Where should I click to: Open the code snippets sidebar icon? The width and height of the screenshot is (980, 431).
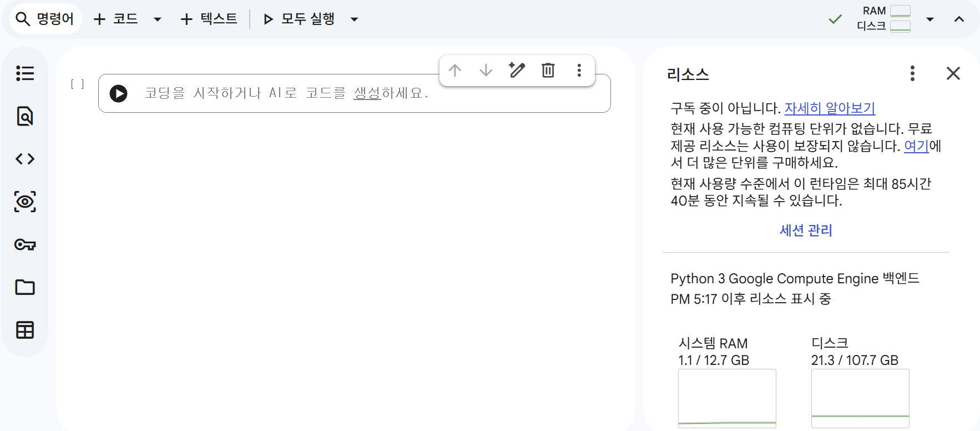pyautogui.click(x=25, y=159)
